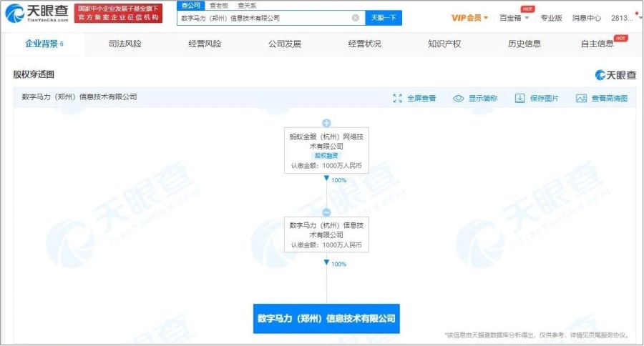Open the 消息中心 link
Image resolution: width=644 pixels, height=346 pixels.
[x=587, y=18]
